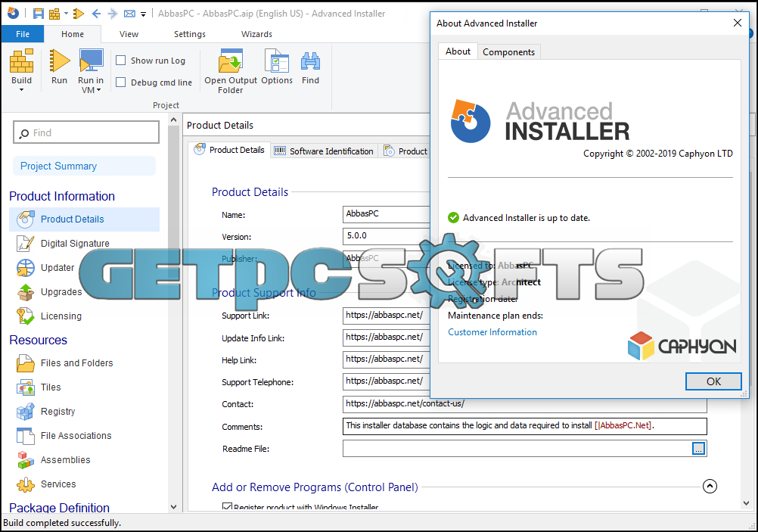758x532 pixels.
Task: Click the quick-access Build icon in title bar
Action: point(54,14)
